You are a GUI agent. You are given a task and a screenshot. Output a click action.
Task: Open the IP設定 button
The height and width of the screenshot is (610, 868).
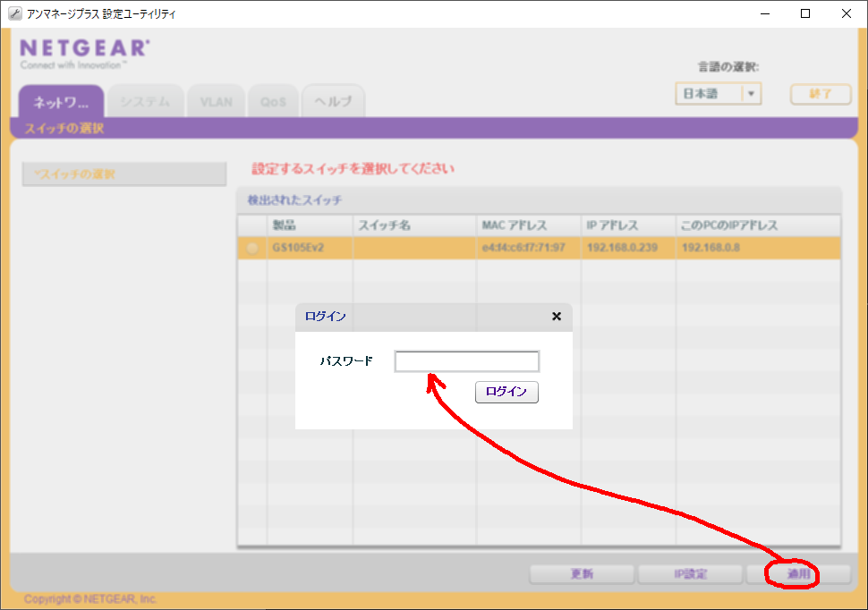pos(690,574)
